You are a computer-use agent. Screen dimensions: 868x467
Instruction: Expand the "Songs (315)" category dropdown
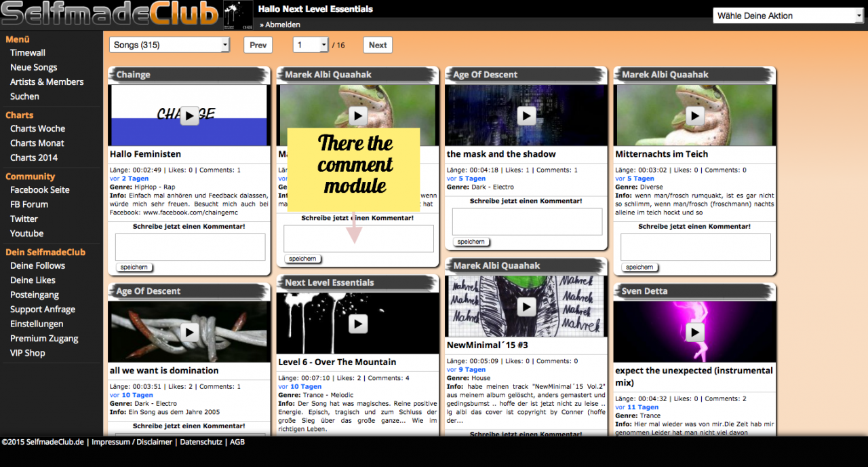(170, 45)
